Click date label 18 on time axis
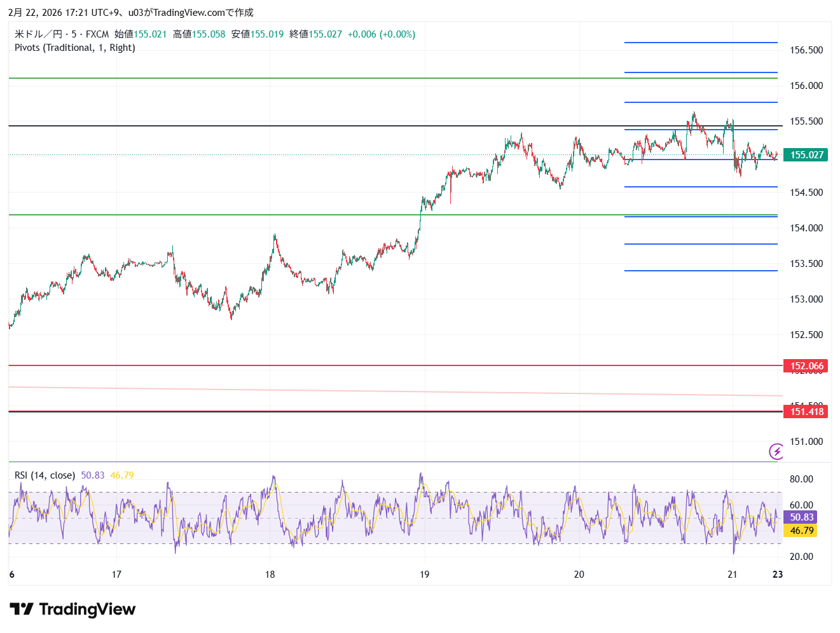The height and width of the screenshot is (633, 840). (270, 575)
